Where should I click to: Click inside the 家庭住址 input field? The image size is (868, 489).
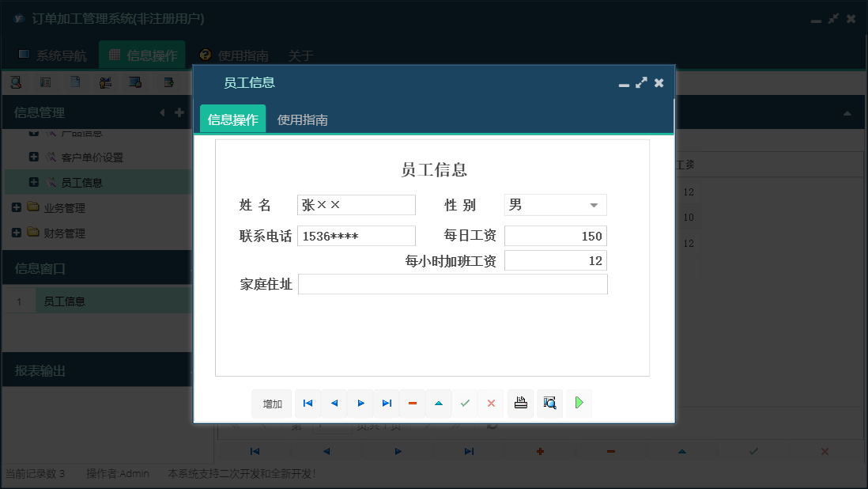pos(452,284)
